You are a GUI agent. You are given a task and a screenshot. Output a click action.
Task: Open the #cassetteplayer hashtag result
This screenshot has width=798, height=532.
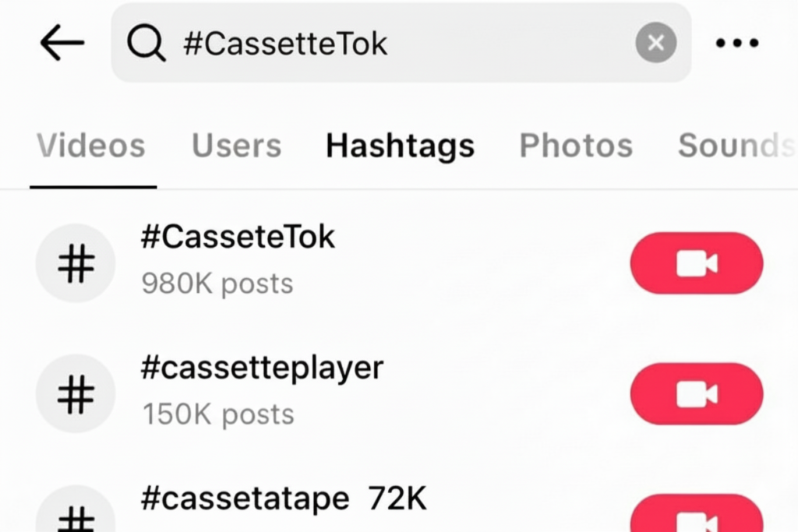coord(262,368)
